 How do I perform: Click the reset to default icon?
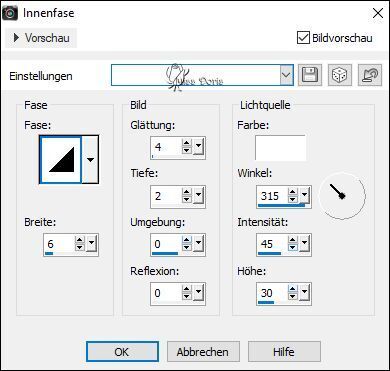(370, 76)
